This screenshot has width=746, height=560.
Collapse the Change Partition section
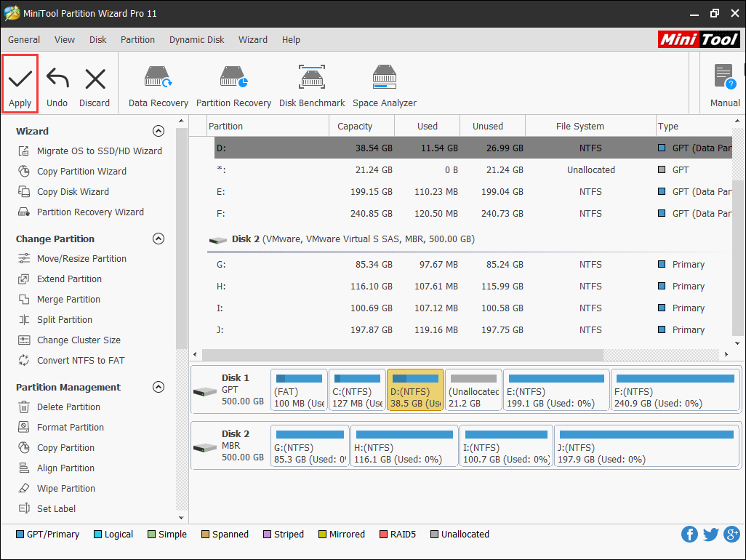click(x=159, y=239)
